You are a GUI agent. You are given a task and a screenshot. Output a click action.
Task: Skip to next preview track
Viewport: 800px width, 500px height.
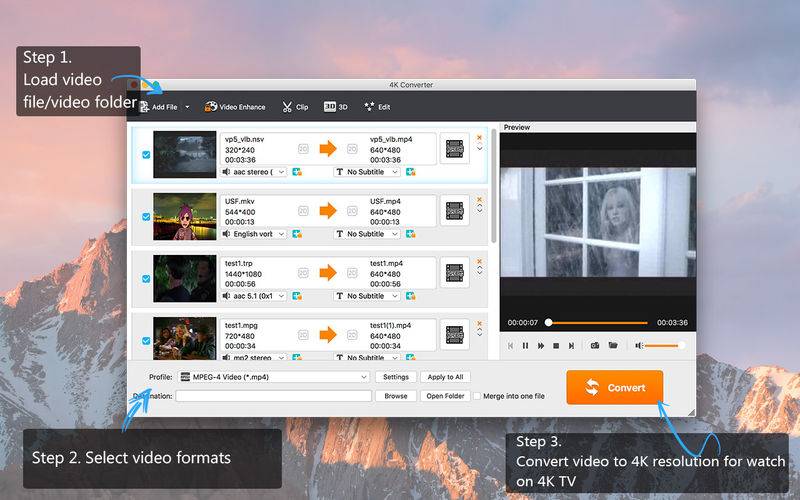[571, 345]
